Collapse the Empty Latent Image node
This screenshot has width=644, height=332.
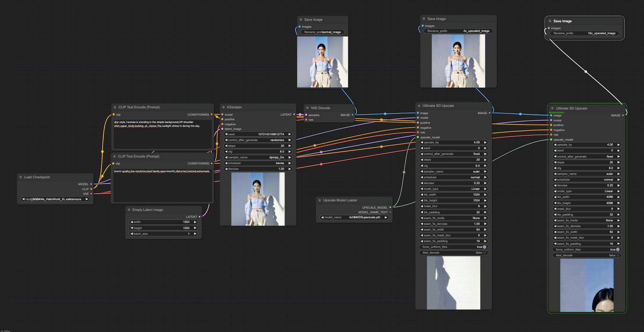[128, 209]
